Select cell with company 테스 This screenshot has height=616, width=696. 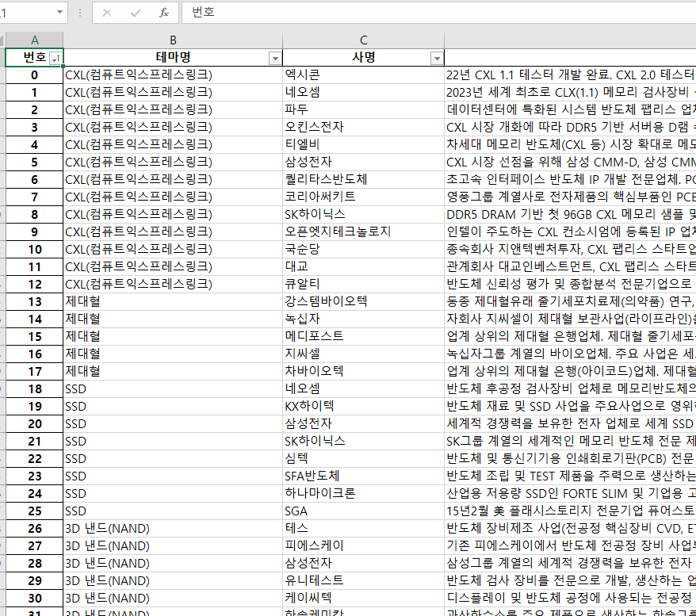click(363, 528)
